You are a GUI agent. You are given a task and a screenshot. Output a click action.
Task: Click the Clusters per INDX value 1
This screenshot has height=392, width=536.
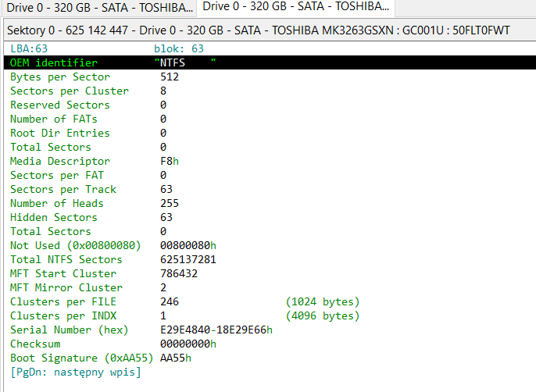[x=163, y=315]
